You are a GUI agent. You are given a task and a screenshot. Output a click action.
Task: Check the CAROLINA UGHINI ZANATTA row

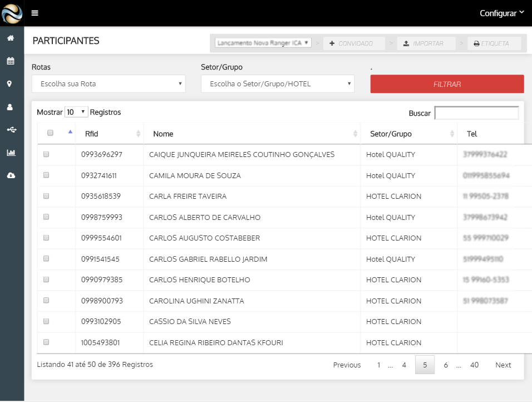click(x=46, y=300)
